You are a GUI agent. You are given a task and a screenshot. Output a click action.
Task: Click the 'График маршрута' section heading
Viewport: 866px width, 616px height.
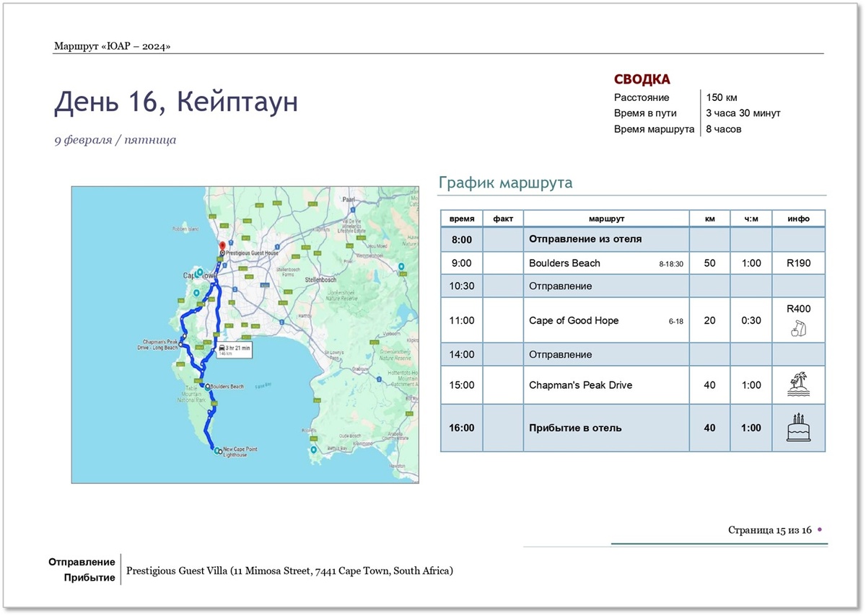[x=505, y=182]
